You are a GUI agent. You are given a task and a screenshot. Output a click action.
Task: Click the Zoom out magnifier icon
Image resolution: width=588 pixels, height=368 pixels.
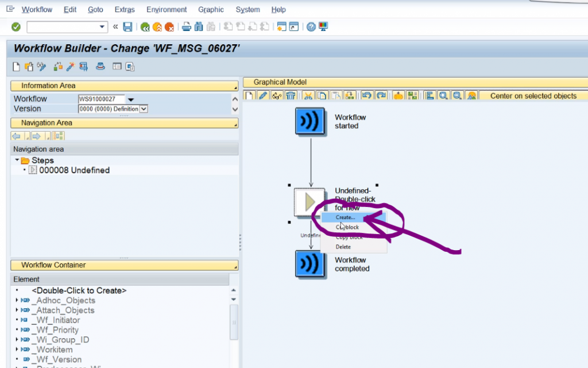pos(457,96)
